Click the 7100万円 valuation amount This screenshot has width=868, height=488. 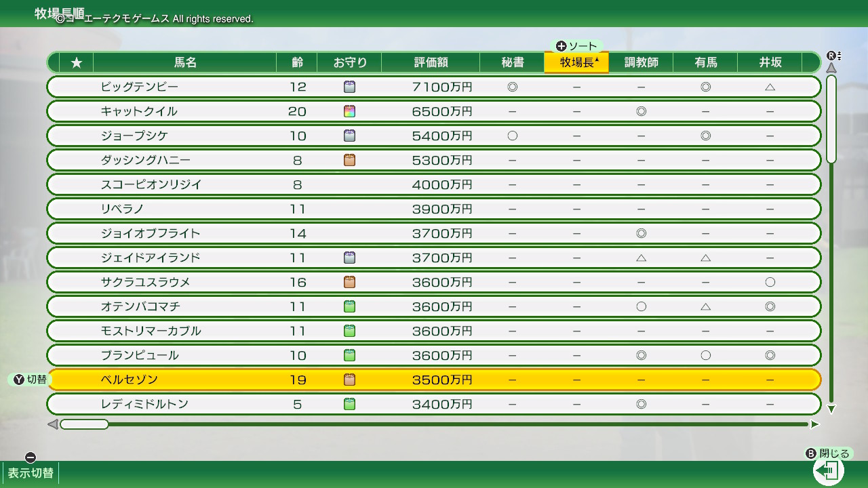[x=442, y=87]
